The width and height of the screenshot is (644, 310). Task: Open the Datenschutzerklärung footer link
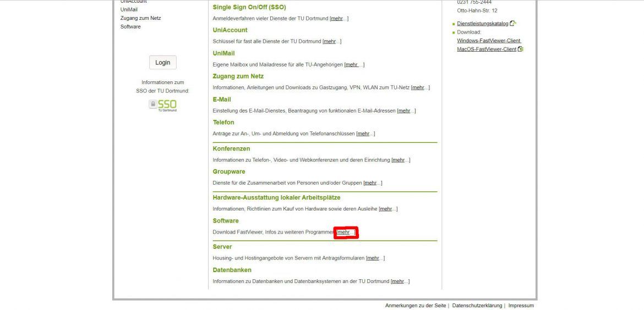tap(477, 306)
